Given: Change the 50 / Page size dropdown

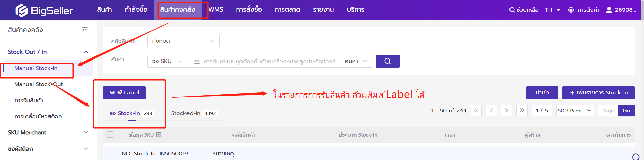Looking at the screenshot, I should (x=575, y=111).
